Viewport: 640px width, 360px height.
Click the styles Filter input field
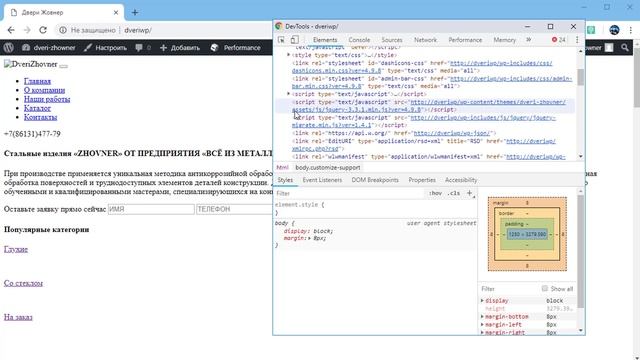[349, 193]
